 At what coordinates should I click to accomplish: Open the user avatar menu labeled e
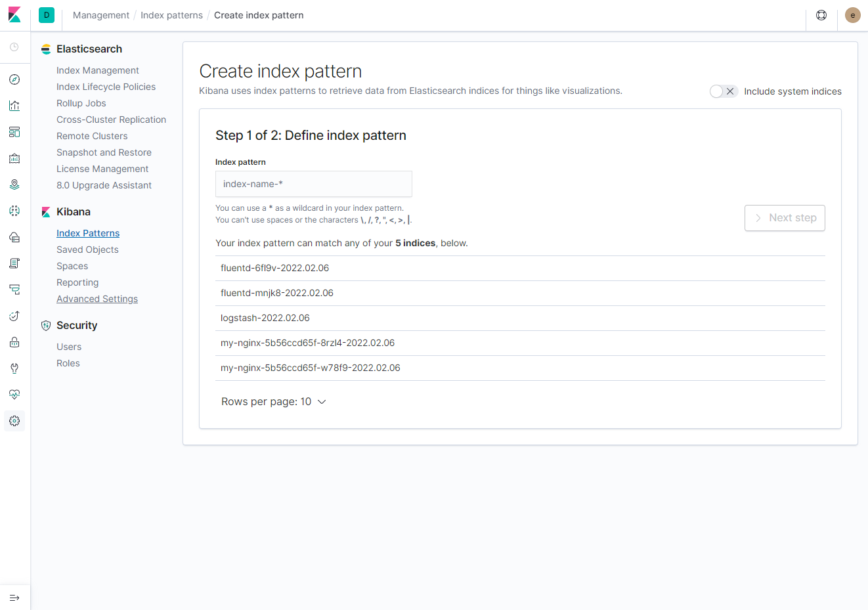coord(853,15)
